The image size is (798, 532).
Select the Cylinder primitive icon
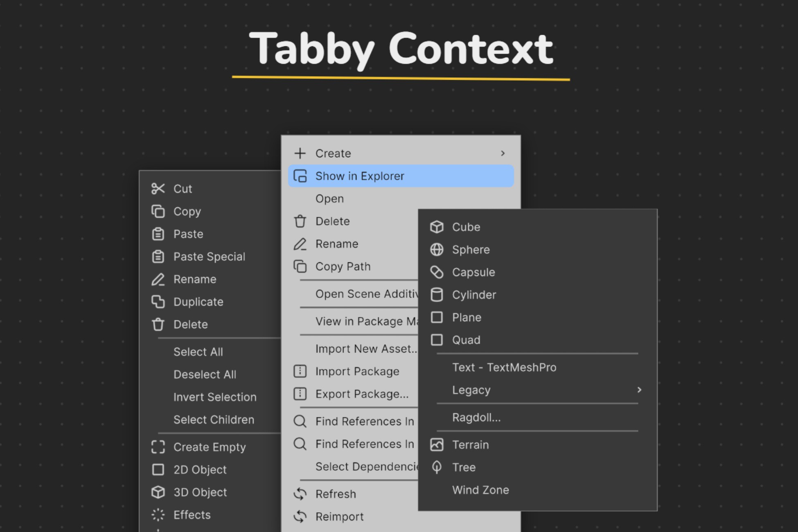pyautogui.click(x=437, y=295)
